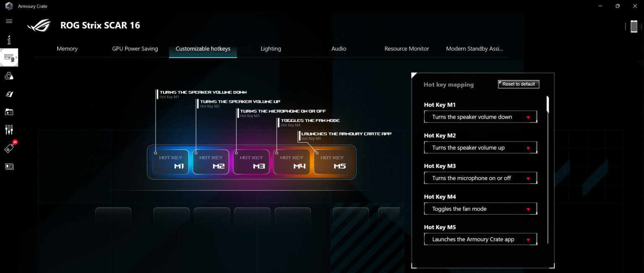Select the M2 hot key on the keyboard graphic
Screen dimensions: 644x273
211,162
